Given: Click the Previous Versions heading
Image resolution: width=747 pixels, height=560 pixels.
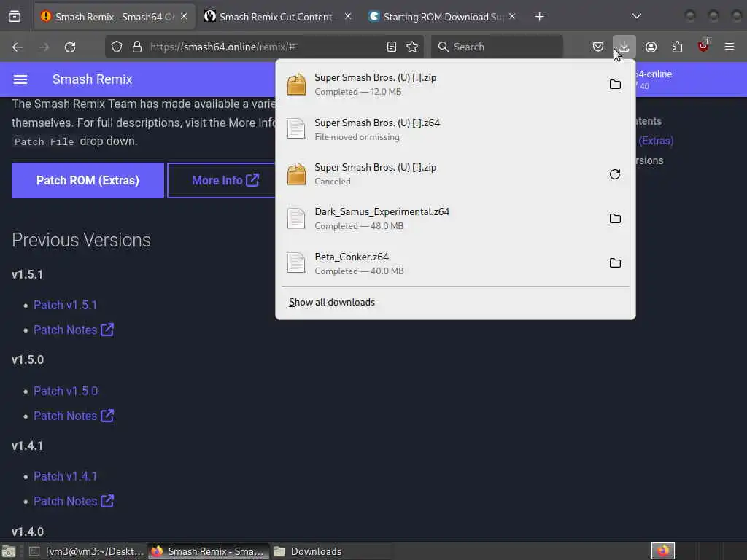Looking at the screenshot, I should [x=82, y=240].
